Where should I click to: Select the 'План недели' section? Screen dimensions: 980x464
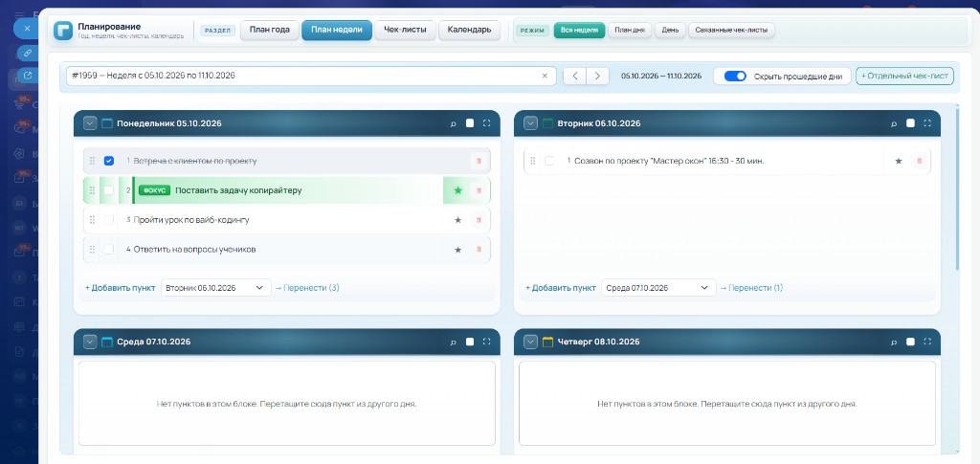337,30
